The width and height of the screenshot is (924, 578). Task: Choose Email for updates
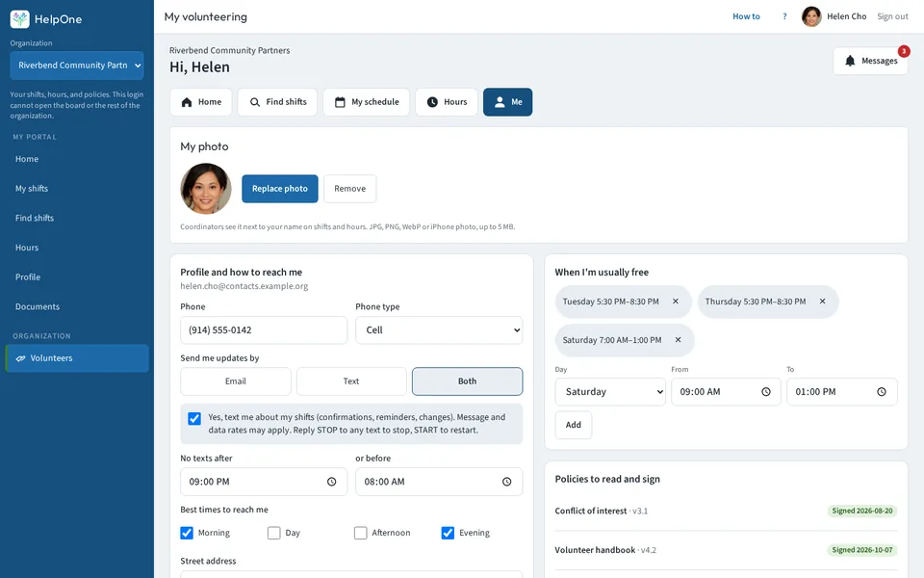(x=236, y=381)
